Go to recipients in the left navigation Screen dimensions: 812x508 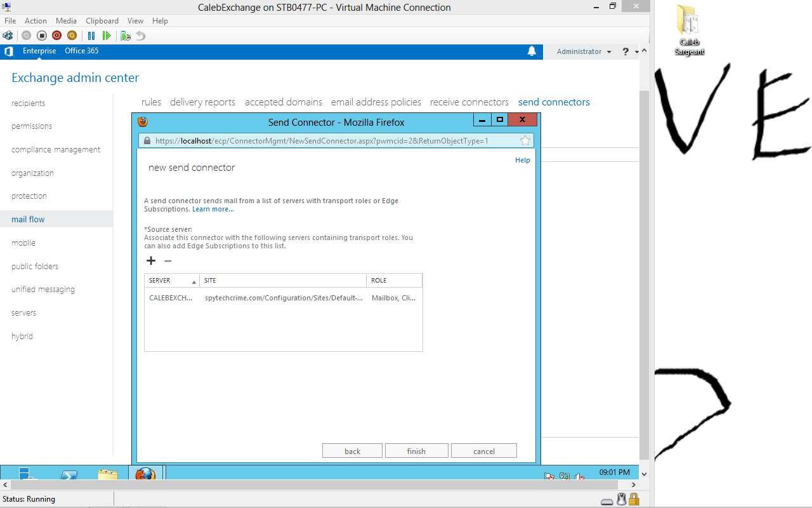pos(28,103)
